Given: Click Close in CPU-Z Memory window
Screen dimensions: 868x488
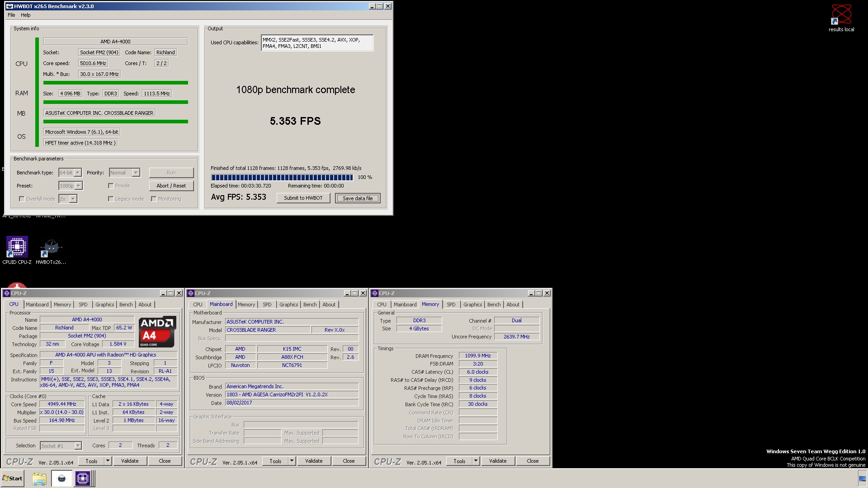Looking at the screenshot, I should pos(533,461).
